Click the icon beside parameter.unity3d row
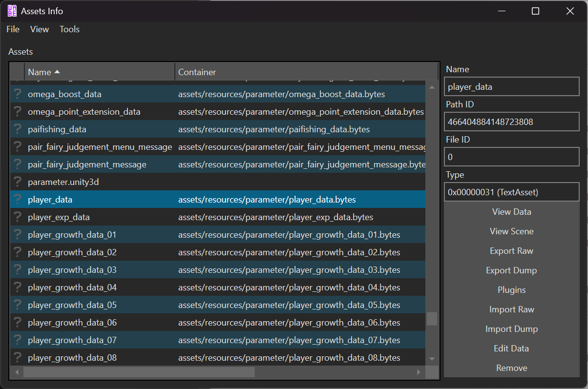Image resolution: width=588 pixels, height=389 pixels. 18,182
